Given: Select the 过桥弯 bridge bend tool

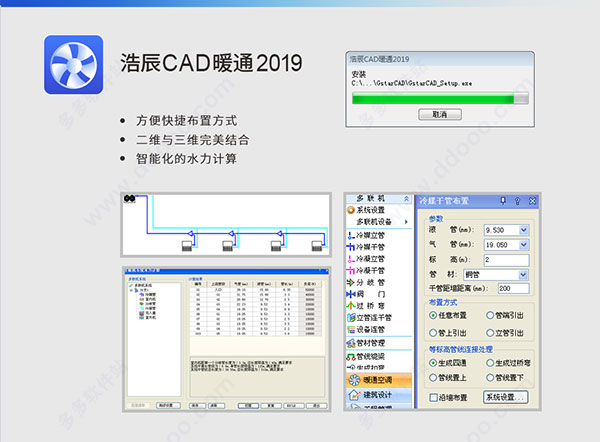Looking at the screenshot, I should coord(366,306).
